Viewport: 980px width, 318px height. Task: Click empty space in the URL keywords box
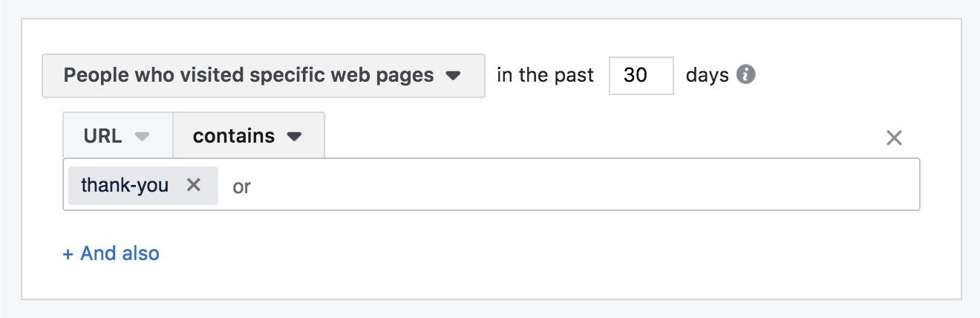[x=579, y=185]
